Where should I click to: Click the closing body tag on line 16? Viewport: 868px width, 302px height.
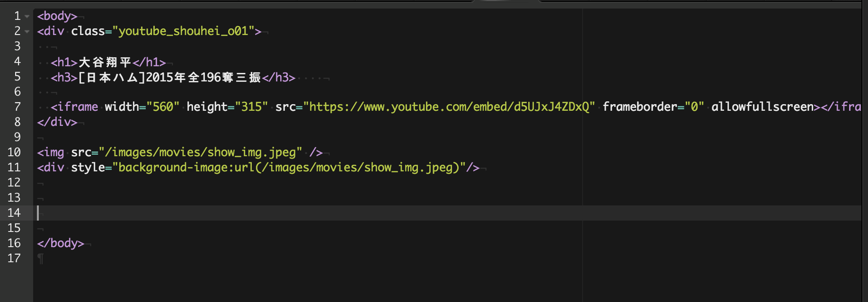[61, 243]
